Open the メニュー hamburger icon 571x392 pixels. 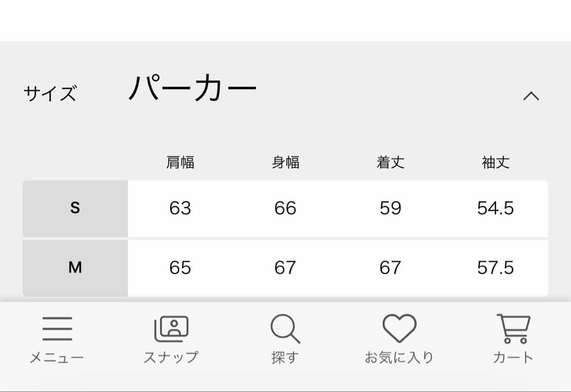coord(57,329)
